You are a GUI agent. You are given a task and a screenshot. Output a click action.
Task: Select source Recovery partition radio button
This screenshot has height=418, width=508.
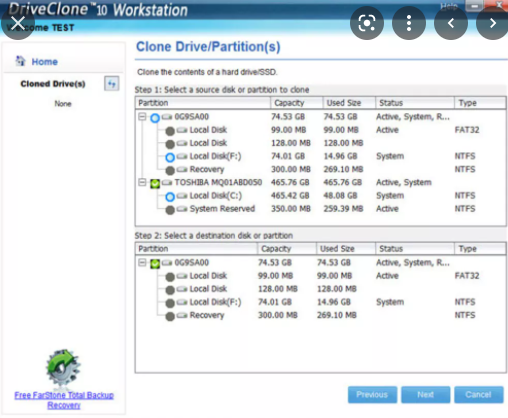[170, 170]
